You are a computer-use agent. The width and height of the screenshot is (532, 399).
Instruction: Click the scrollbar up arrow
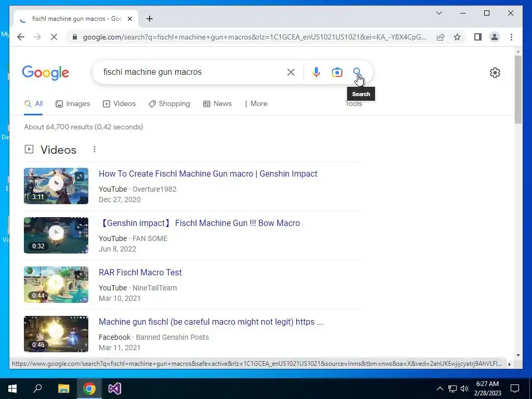coord(518,51)
